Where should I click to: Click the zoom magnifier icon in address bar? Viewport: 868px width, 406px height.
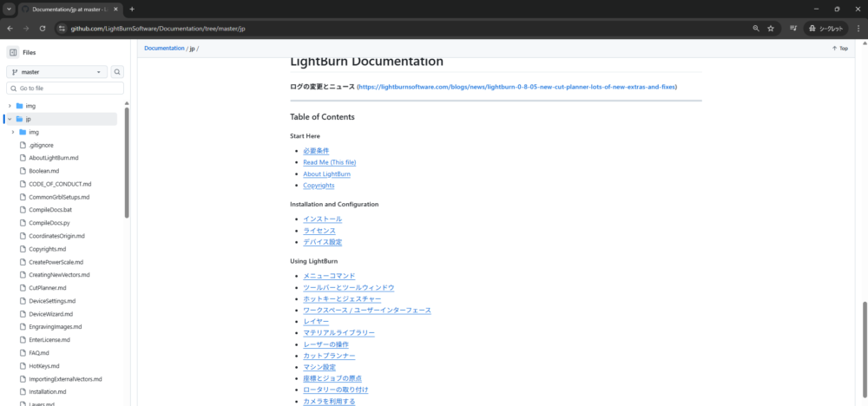click(754, 28)
